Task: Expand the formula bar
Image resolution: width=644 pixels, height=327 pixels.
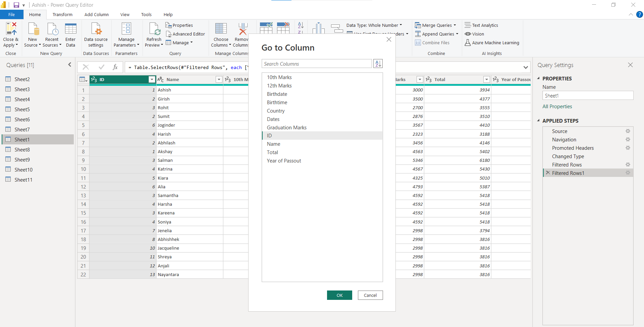Action: click(525, 67)
